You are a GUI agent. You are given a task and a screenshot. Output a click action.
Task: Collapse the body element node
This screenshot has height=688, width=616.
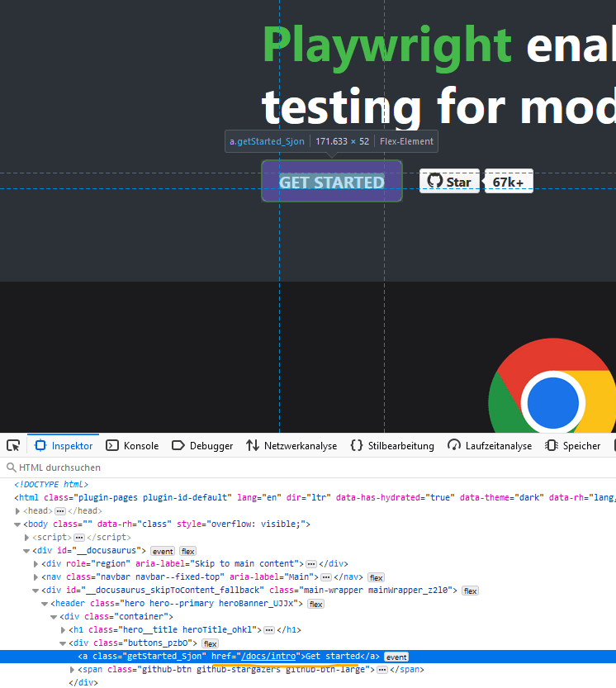point(18,524)
